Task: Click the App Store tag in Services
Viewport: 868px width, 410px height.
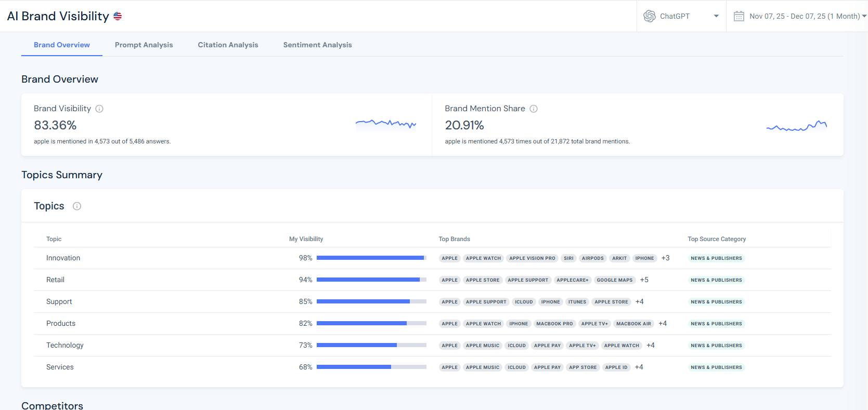Action: (x=583, y=367)
